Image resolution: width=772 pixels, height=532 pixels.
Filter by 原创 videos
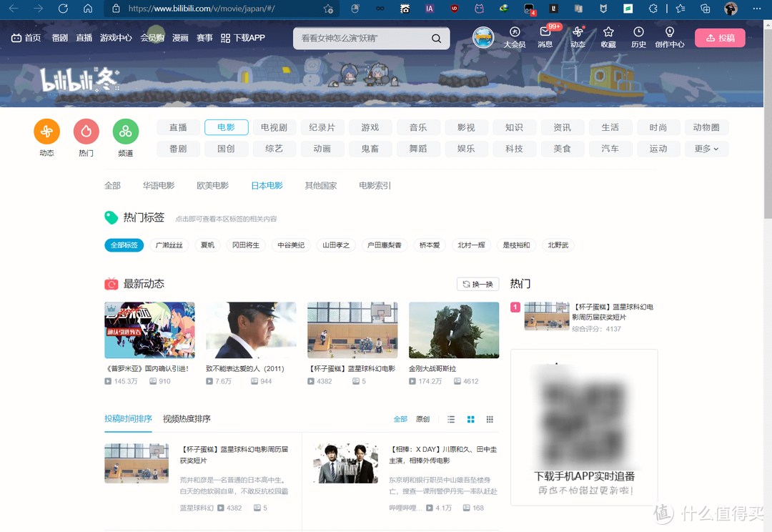click(x=422, y=419)
